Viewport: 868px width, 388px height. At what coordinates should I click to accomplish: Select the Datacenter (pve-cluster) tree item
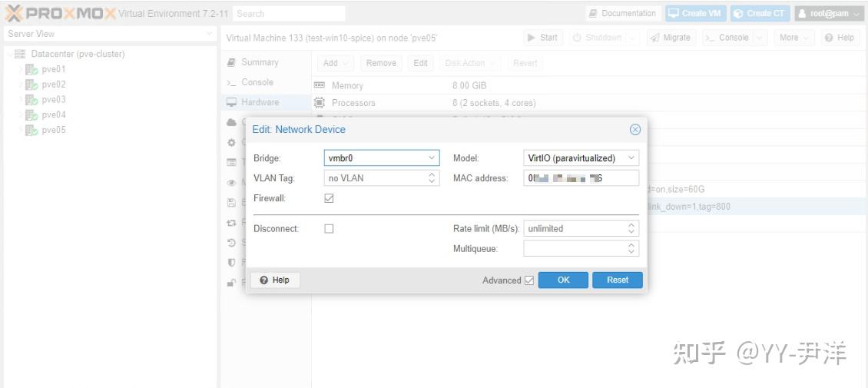[x=78, y=55]
